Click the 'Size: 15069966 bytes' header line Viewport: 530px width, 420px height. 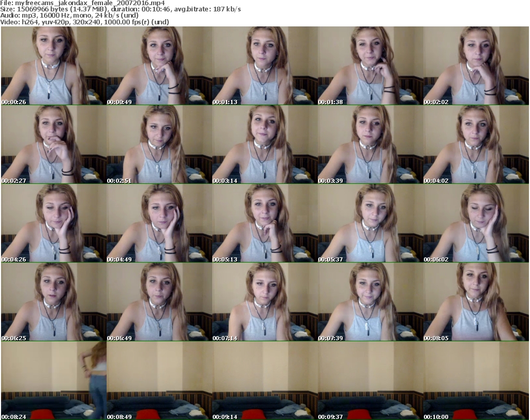(x=120, y=9)
